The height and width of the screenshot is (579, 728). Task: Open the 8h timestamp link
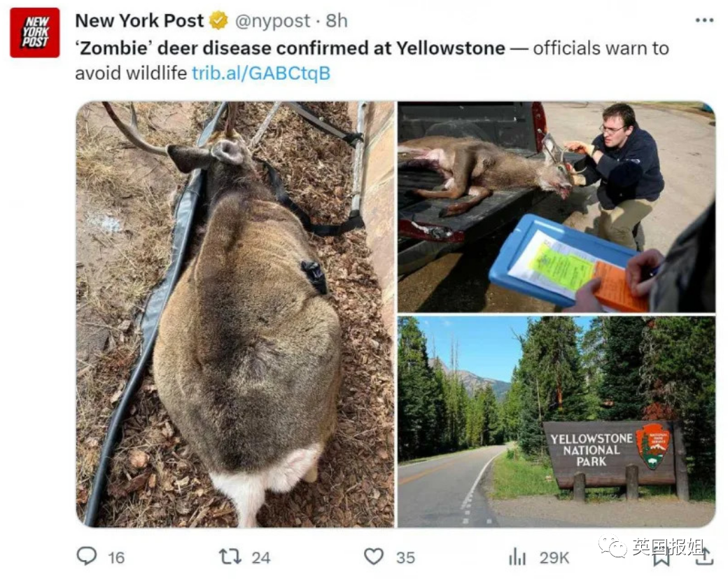337,21
